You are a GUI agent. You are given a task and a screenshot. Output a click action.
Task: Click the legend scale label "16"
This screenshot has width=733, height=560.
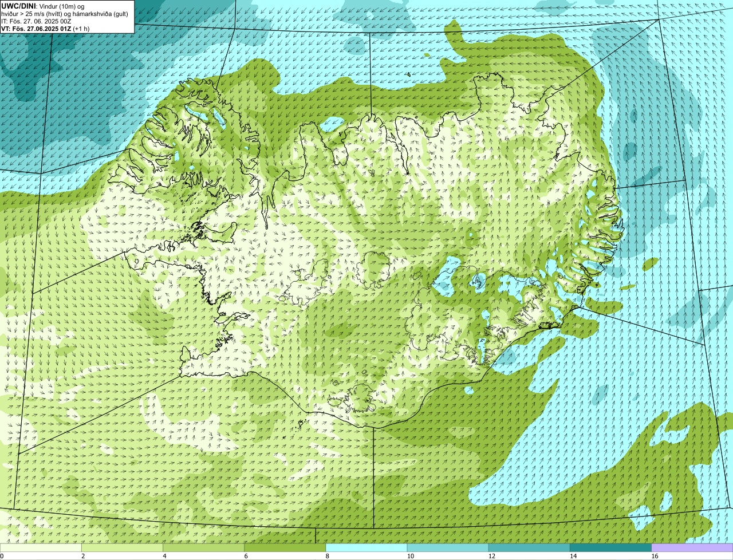[655, 556]
